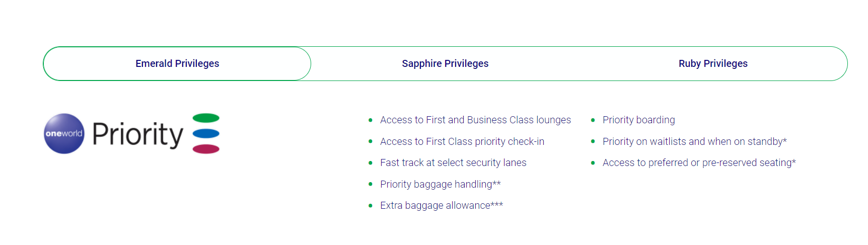Open the Ruby Privileges tab
Image resolution: width=868 pixels, height=245 pixels.
(713, 63)
